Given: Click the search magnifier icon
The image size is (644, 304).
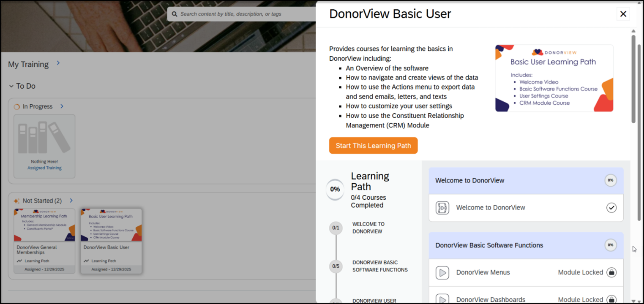Looking at the screenshot, I should [174, 14].
